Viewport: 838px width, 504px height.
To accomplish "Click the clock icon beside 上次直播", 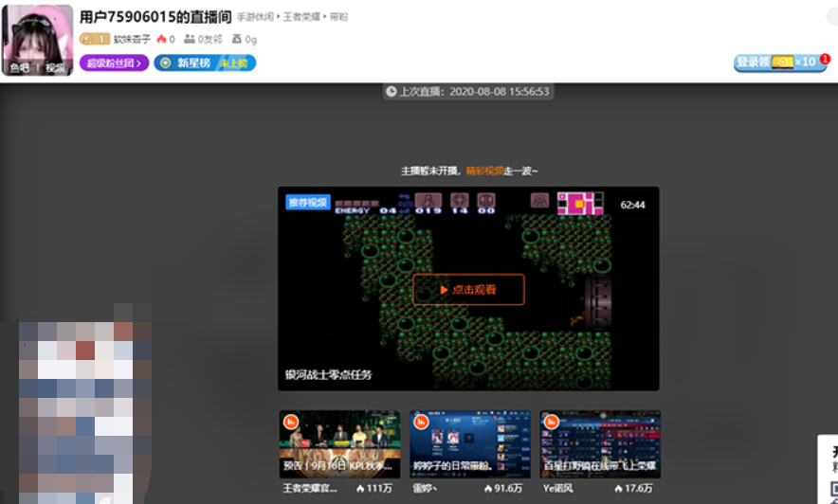I will tap(392, 92).
